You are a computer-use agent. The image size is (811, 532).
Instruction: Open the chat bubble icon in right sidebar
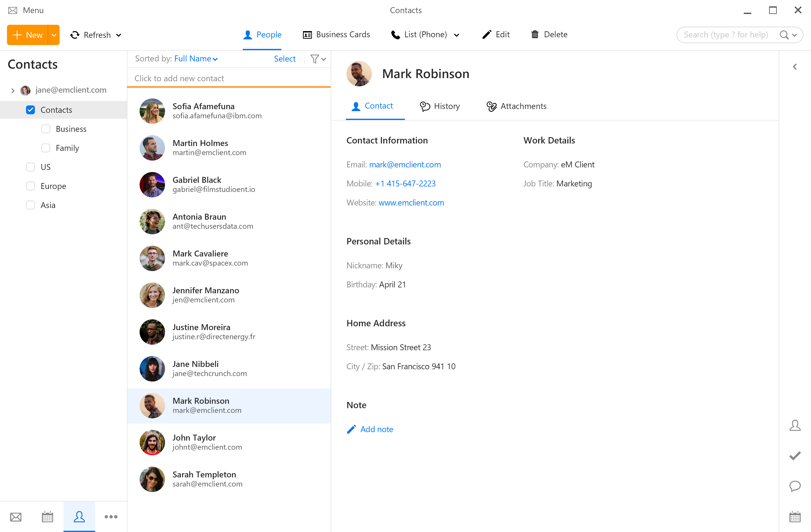coord(795,486)
